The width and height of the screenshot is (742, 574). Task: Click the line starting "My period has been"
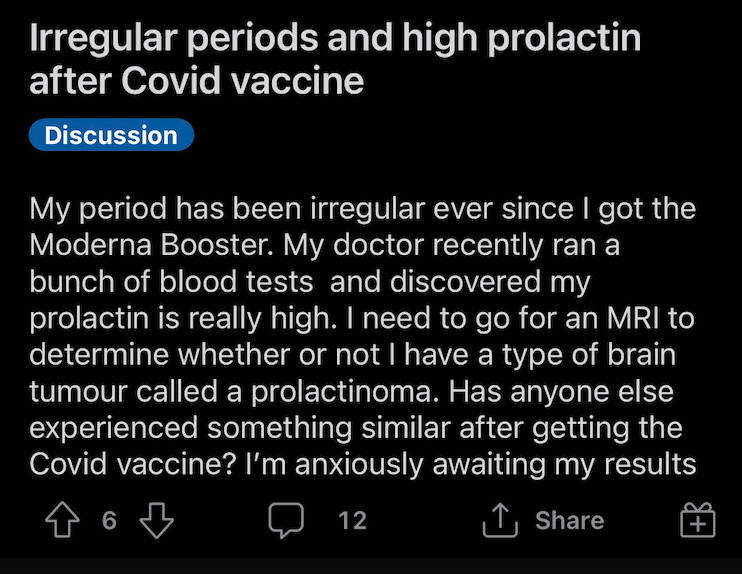click(x=362, y=209)
